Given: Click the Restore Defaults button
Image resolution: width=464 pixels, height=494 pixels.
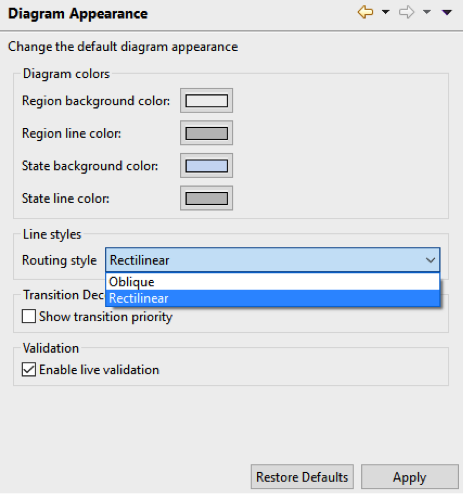Looking at the screenshot, I should coord(302,477).
